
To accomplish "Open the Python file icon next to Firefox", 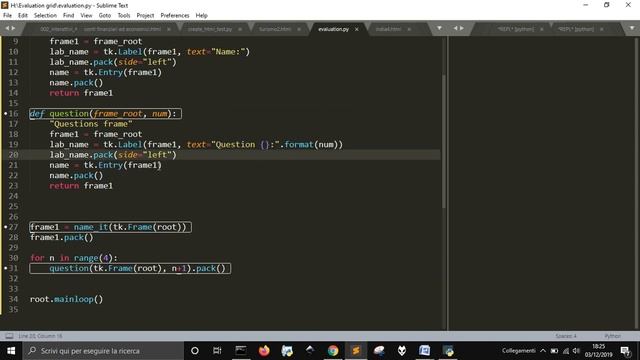I will pyautogui.click(x=287, y=351).
